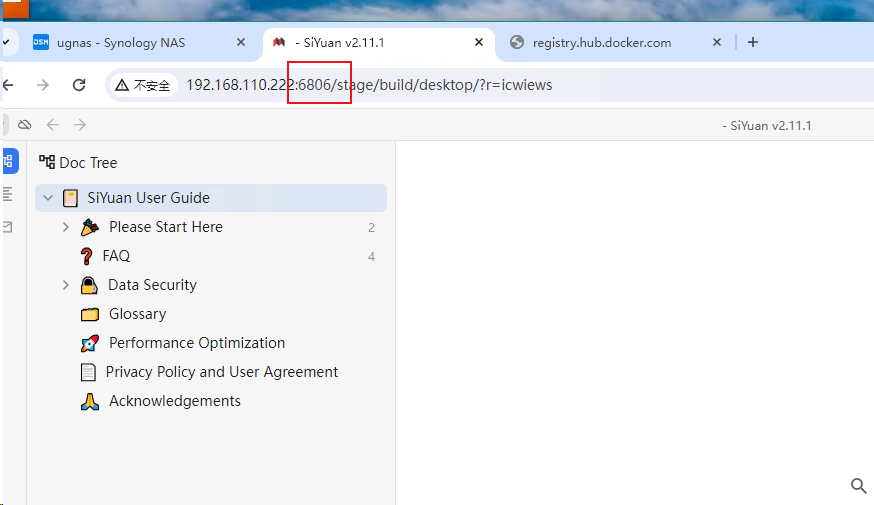The image size is (874, 505).
Task: Open a new browser tab
Action: tap(752, 42)
